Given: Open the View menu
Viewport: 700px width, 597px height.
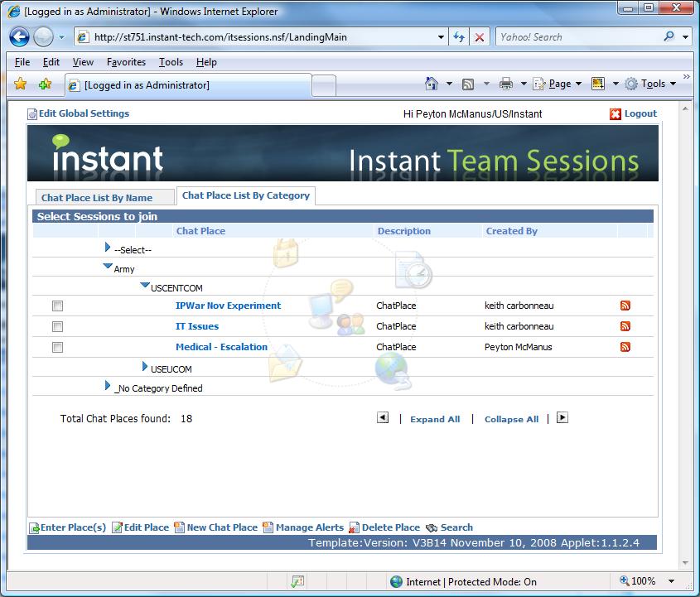Looking at the screenshot, I should point(83,62).
